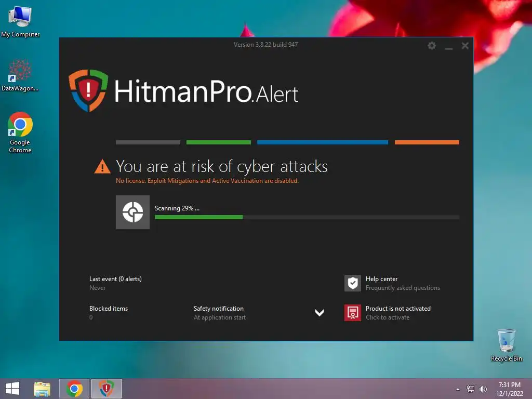The width and height of the screenshot is (532, 399).
Task: Click 'Last event (0 alerts)' entry
Action: coord(115,279)
